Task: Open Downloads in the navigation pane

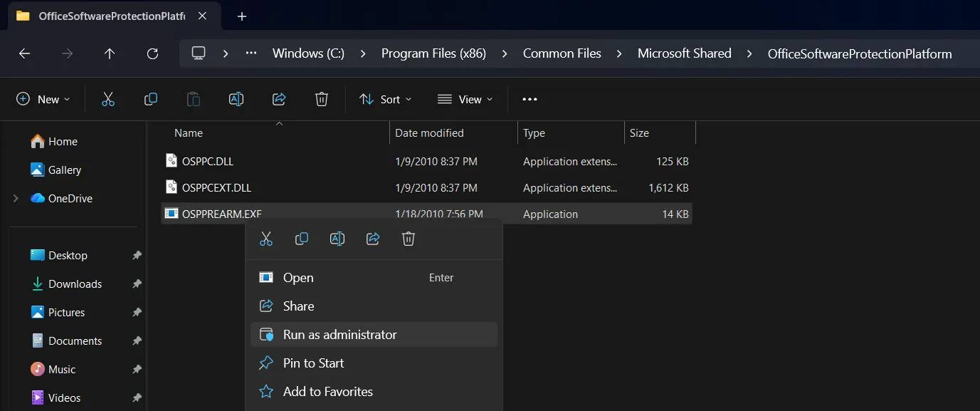Action: [x=65, y=284]
